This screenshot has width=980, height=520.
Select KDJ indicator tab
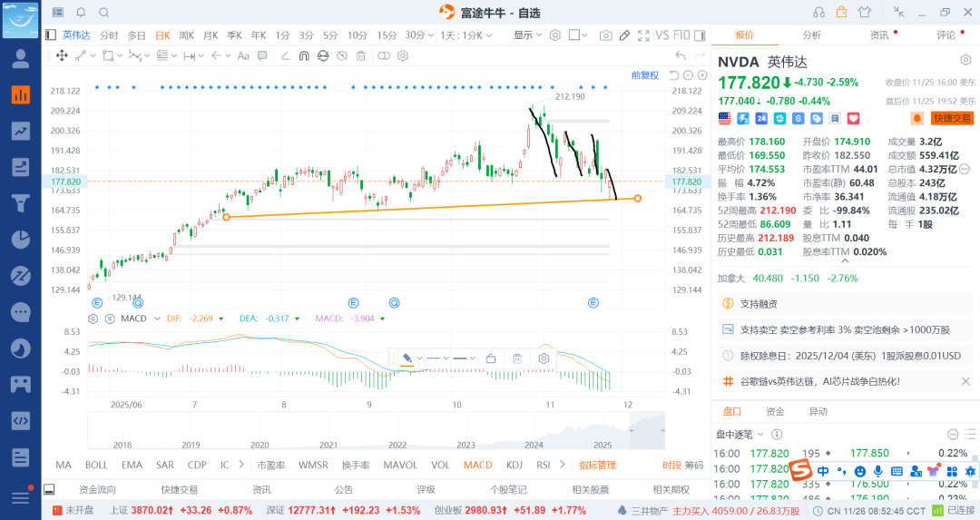pos(514,465)
